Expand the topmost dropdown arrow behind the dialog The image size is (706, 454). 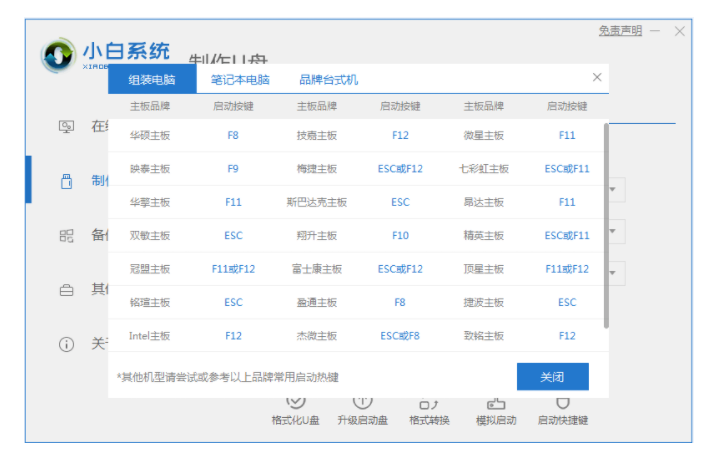click(x=617, y=190)
